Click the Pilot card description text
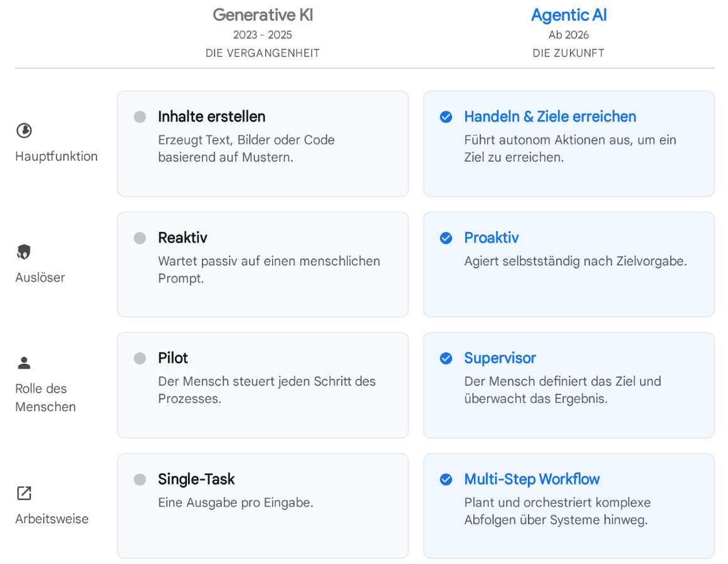This screenshot has width=728, height=564. click(x=266, y=390)
